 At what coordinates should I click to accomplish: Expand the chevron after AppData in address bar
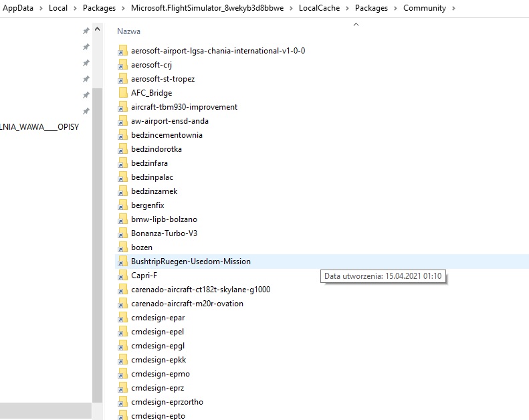[x=41, y=9]
